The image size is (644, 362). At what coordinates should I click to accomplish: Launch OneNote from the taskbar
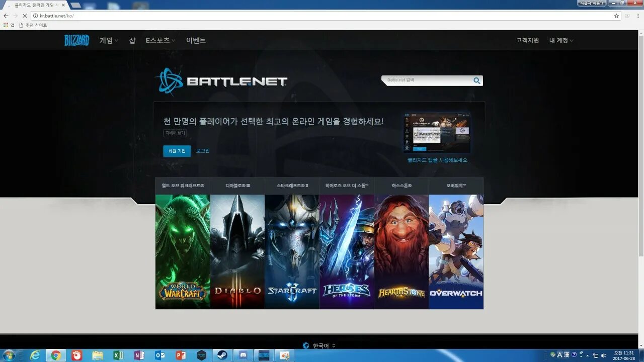[139, 355]
